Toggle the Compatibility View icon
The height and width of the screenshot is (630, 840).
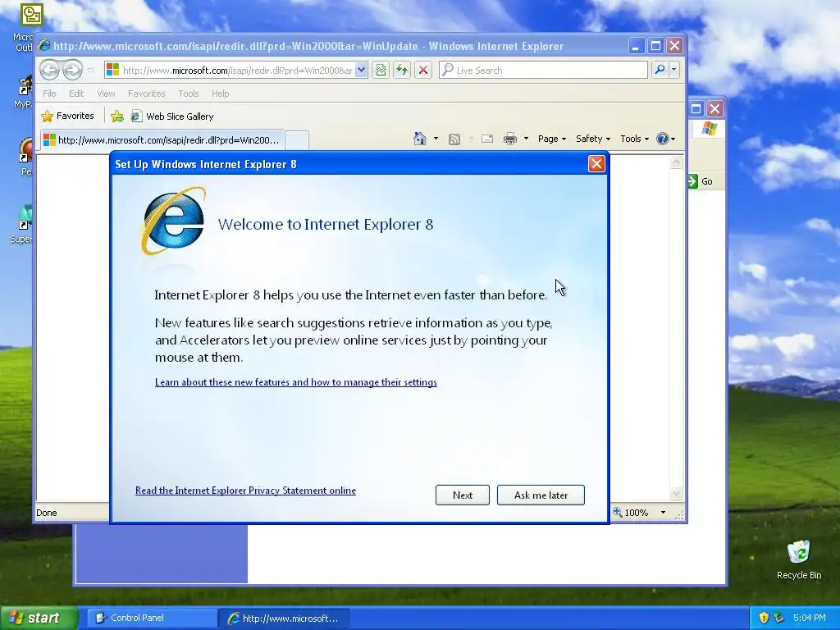(x=381, y=71)
